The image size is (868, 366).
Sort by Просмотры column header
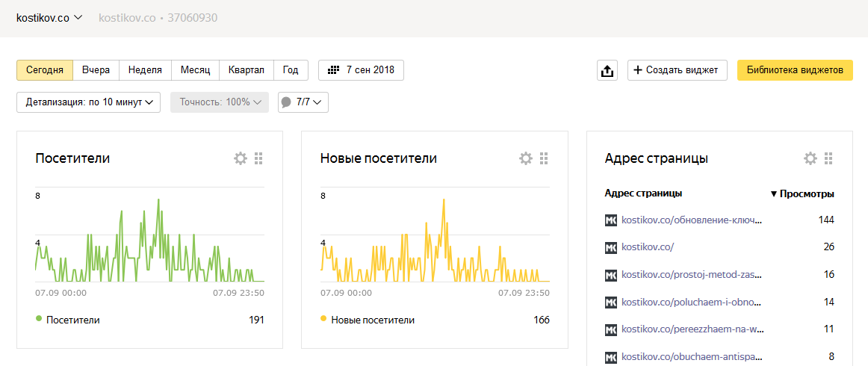click(x=802, y=193)
